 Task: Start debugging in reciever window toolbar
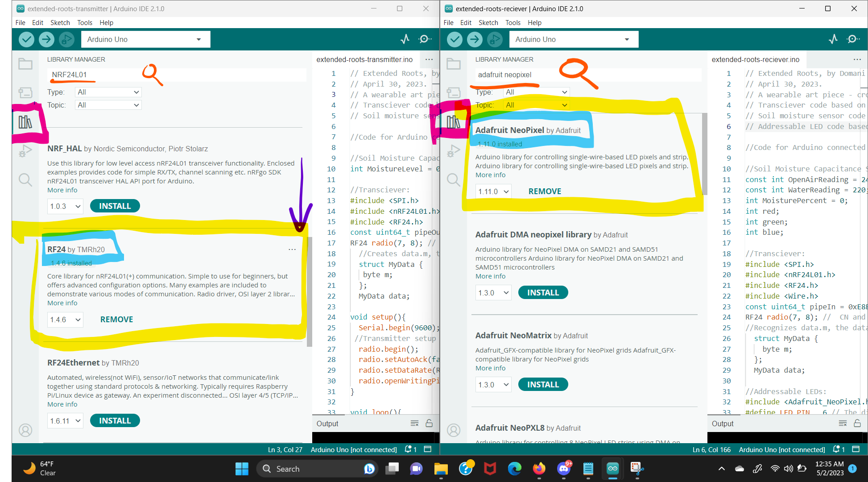tap(495, 39)
